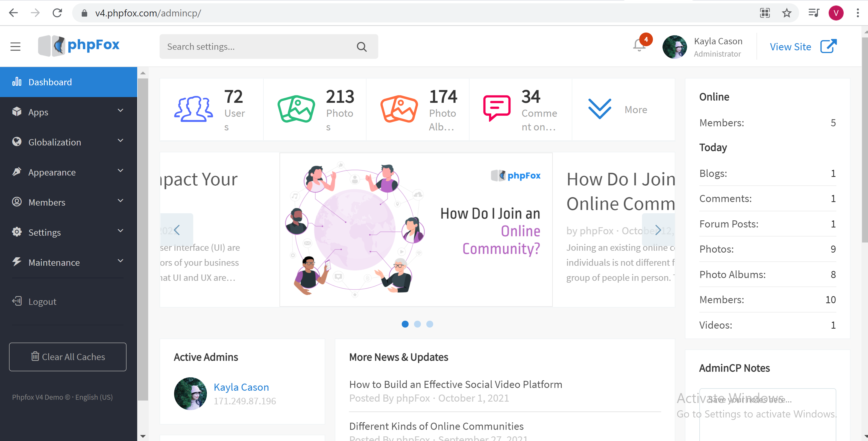
Task: Click the Dashboard chart icon
Action: tap(17, 81)
